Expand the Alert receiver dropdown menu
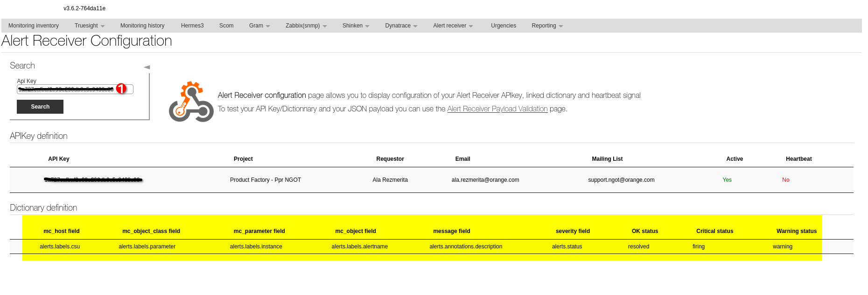868x295 pixels. pos(453,26)
